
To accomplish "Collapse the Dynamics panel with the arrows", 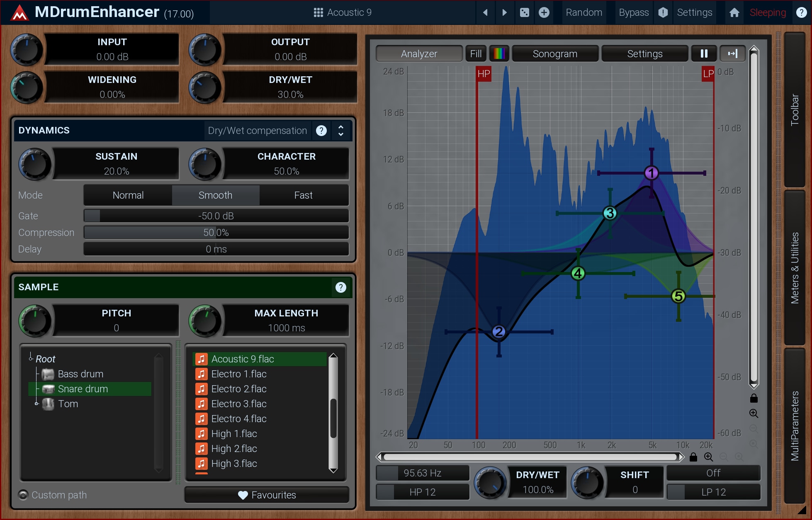I will pos(341,131).
